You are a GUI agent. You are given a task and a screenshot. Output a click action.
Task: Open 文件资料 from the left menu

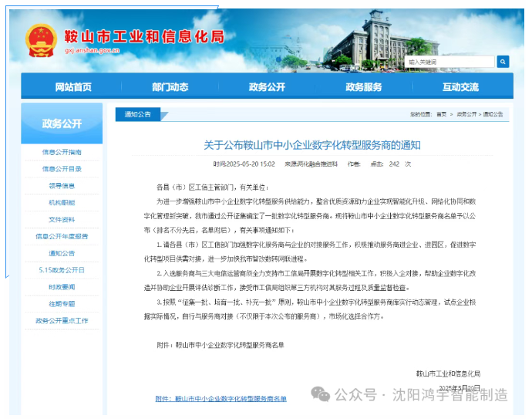tap(62, 220)
